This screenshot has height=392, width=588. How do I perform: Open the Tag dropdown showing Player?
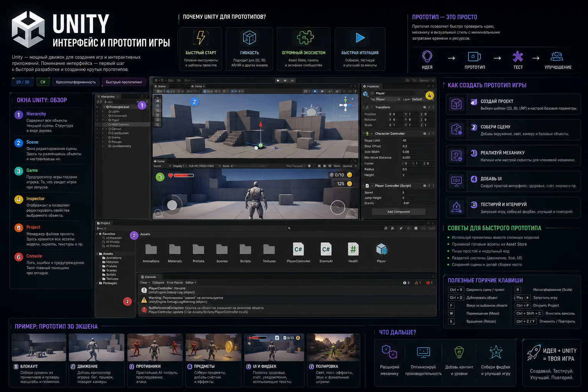(388, 99)
